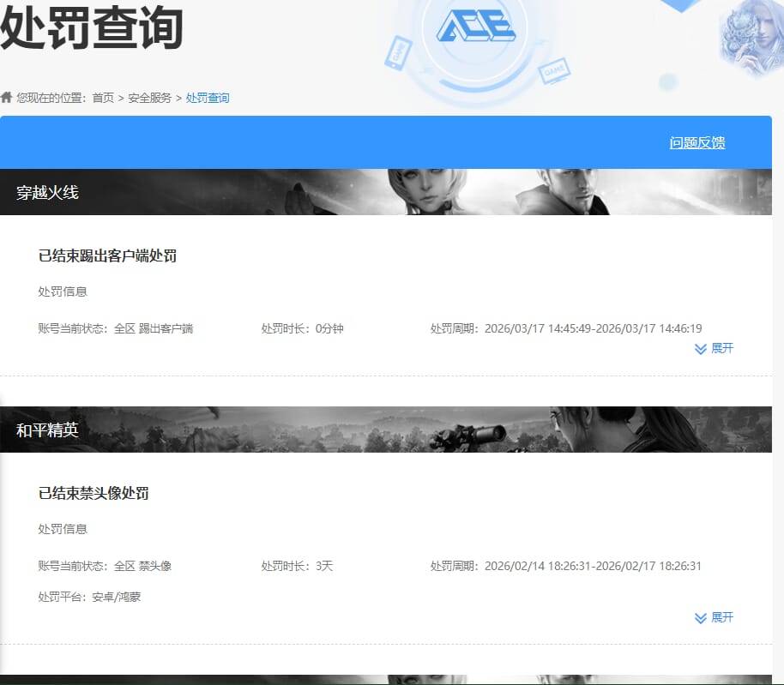Click the ACE logo in the header
The height and width of the screenshot is (685, 784).
pyautogui.click(x=476, y=26)
